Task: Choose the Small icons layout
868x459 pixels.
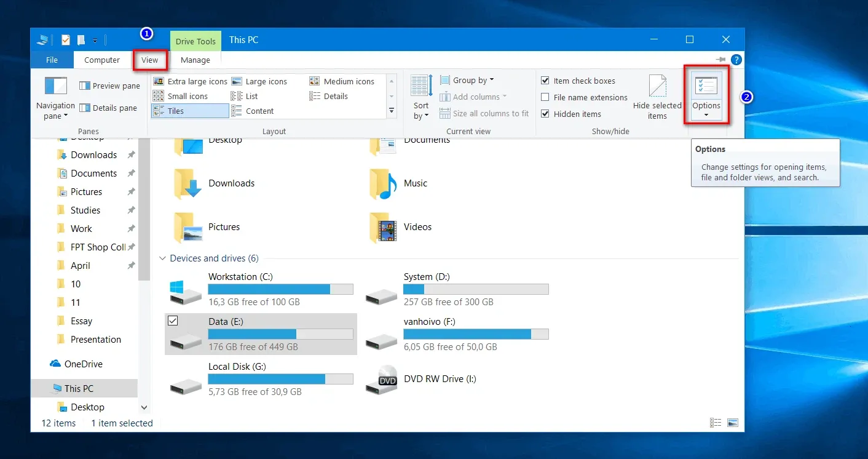Action: (181, 96)
